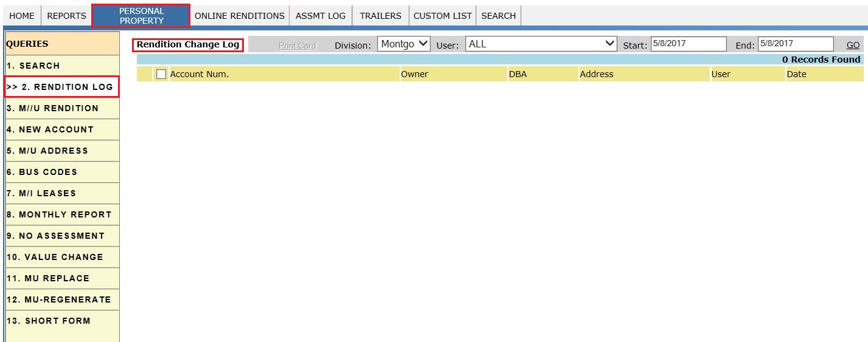Click the End date field
The width and height of the screenshot is (868, 342).
click(796, 44)
